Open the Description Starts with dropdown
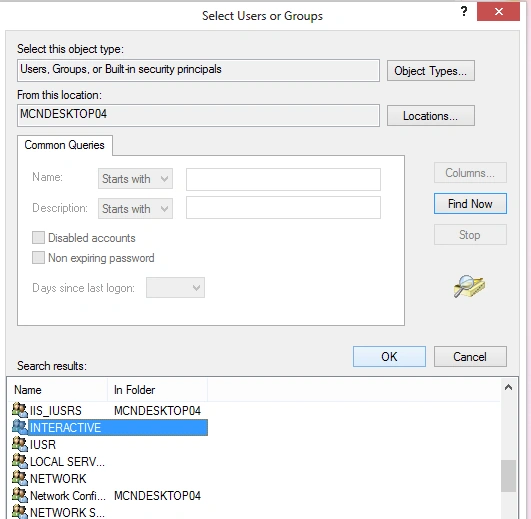The height and width of the screenshot is (519, 531). tap(135, 209)
